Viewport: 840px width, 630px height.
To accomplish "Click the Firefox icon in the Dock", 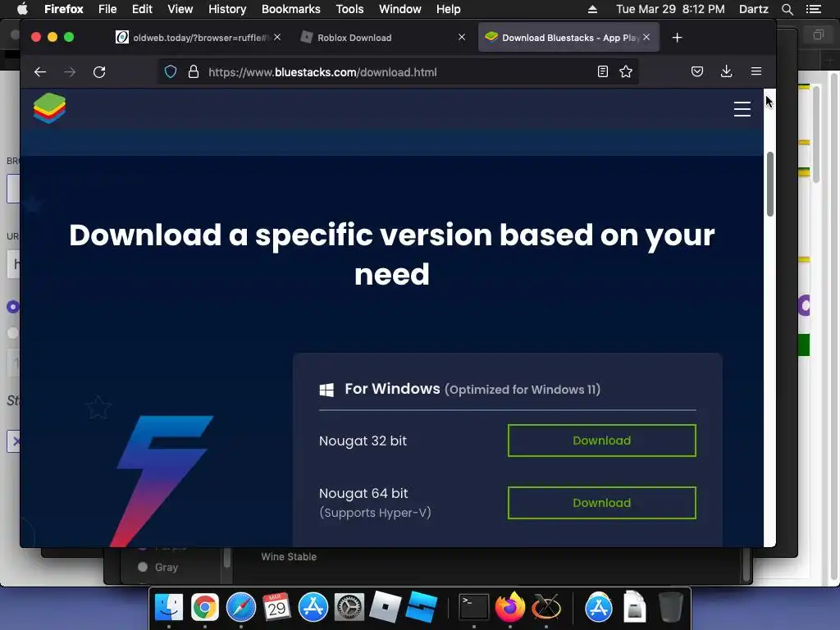I will tap(510, 608).
